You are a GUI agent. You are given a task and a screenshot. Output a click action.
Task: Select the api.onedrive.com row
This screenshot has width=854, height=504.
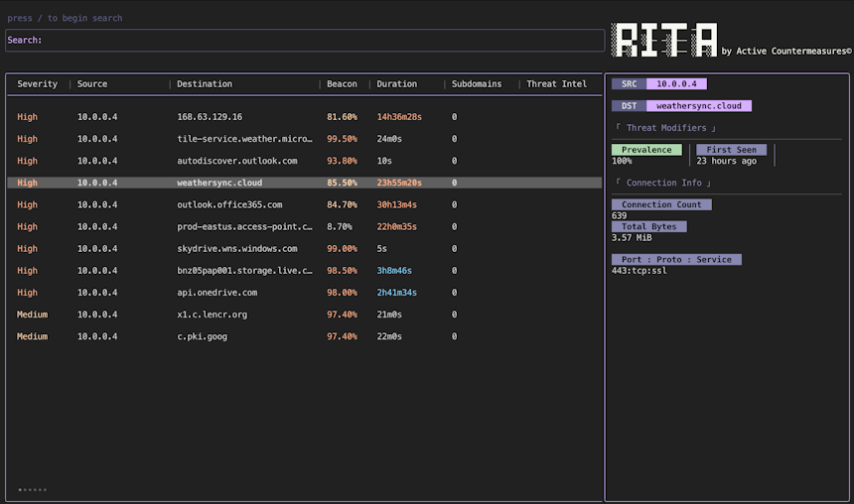tap(305, 293)
